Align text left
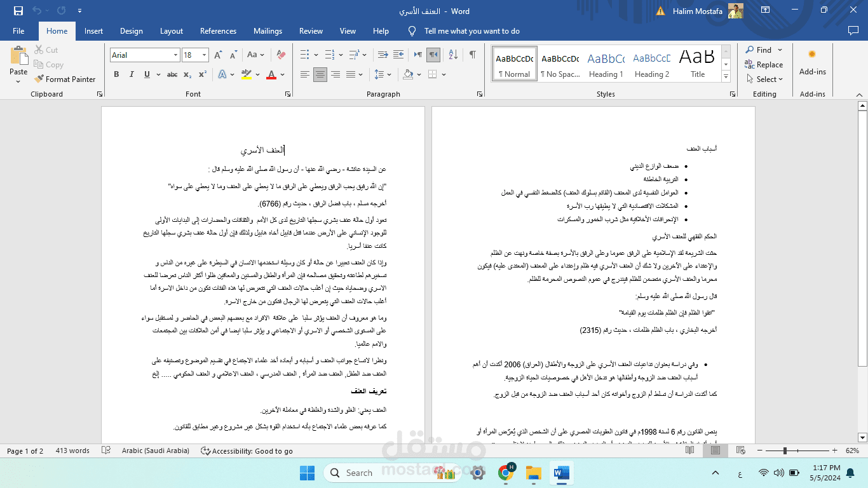868x488 pixels. tap(305, 74)
